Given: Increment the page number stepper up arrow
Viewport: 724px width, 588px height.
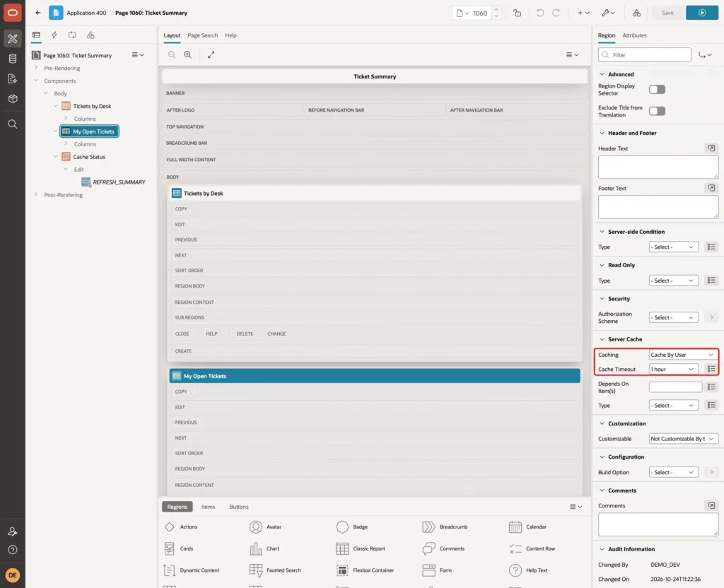Looking at the screenshot, I should click(x=496, y=9).
